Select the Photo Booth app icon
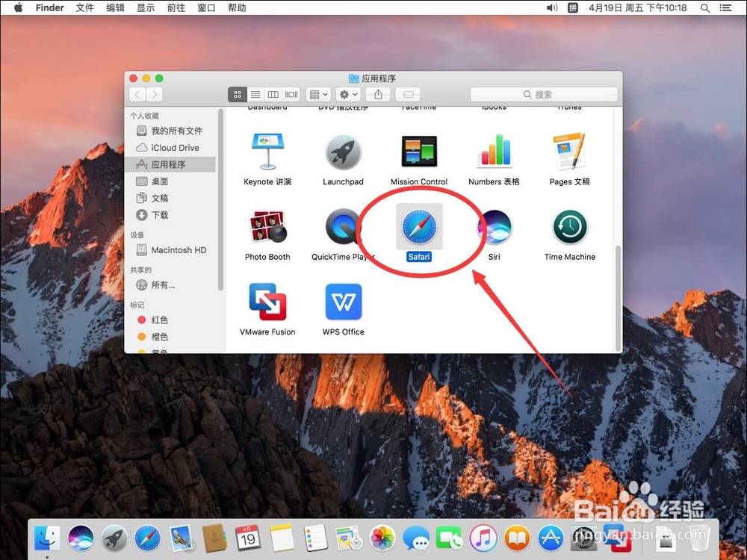This screenshot has height=560, width=747. coord(267,227)
